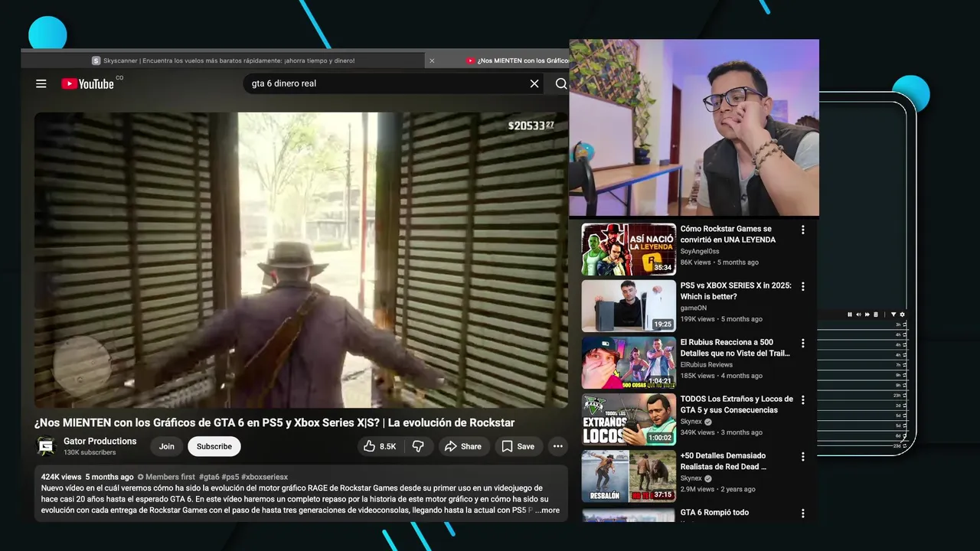The image size is (980, 551).
Task: Go to the YouTube home logo
Action: 88,83
